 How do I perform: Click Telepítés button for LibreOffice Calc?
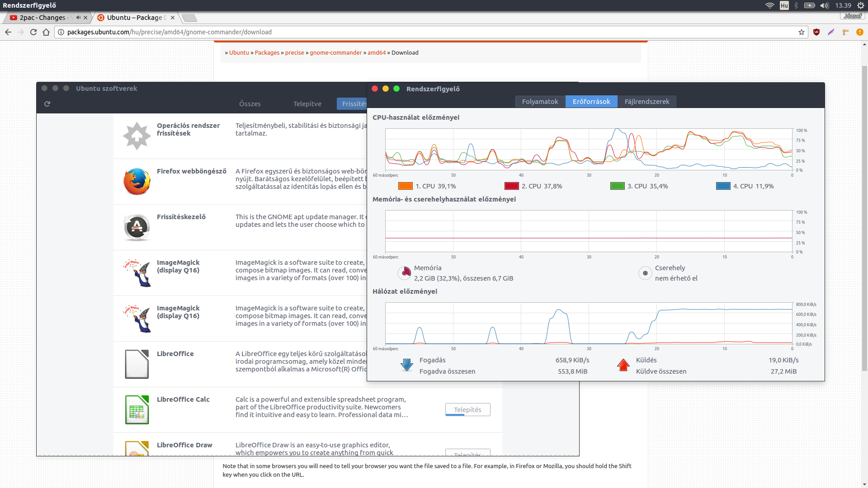468,410
